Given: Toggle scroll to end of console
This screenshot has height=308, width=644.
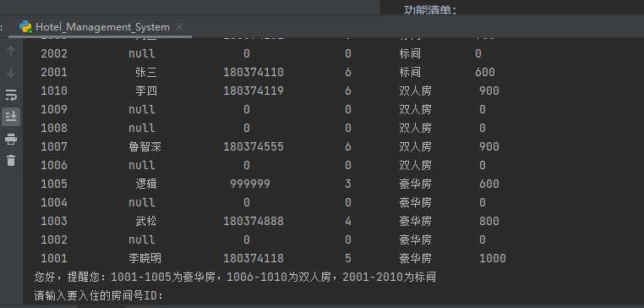Looking at the screenshot, I should (11, 117).
